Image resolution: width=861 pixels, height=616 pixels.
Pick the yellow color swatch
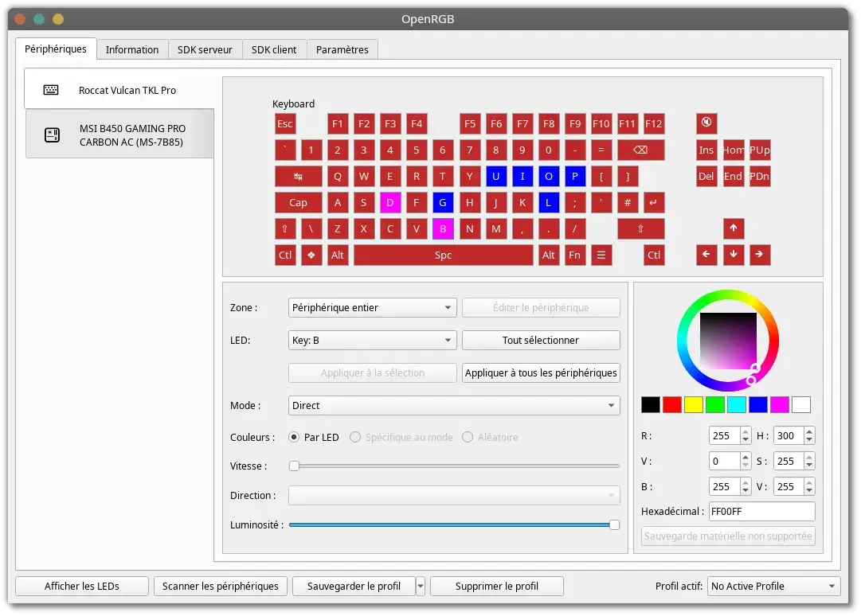tap(694, 405)
